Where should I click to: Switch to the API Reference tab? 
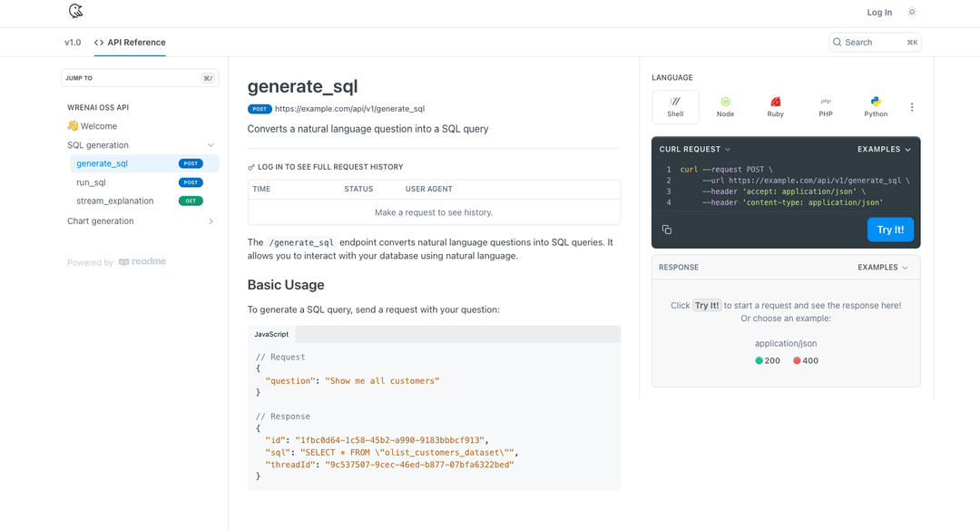(130, 42)
